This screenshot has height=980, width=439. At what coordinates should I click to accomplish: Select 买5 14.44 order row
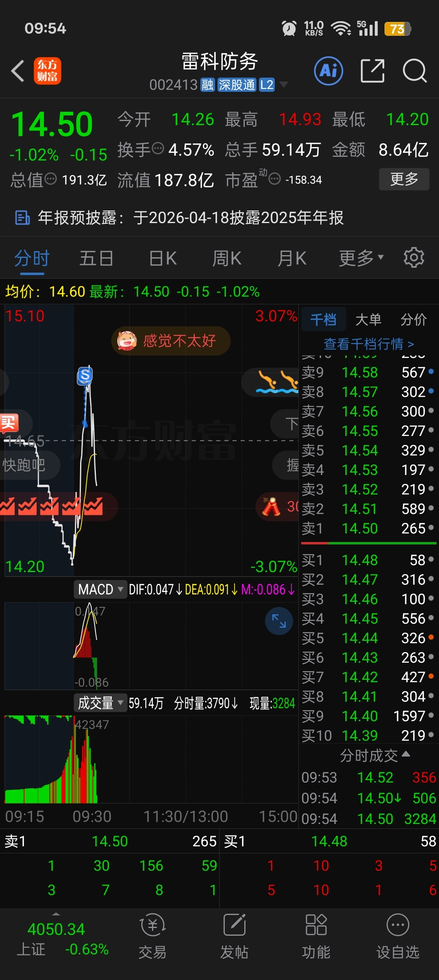pos(368,638)
